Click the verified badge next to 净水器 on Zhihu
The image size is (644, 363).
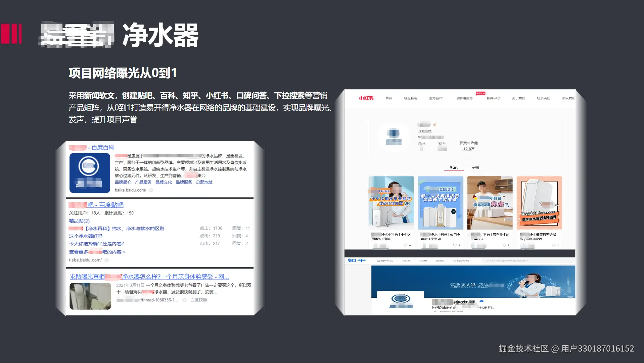click(481, 301)
